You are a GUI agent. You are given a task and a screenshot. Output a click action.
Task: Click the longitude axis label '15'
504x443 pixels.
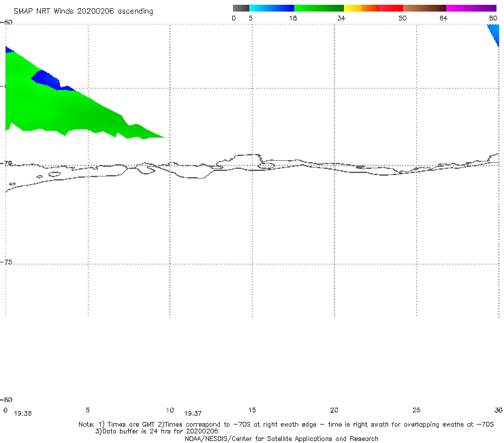coord(252,410)
